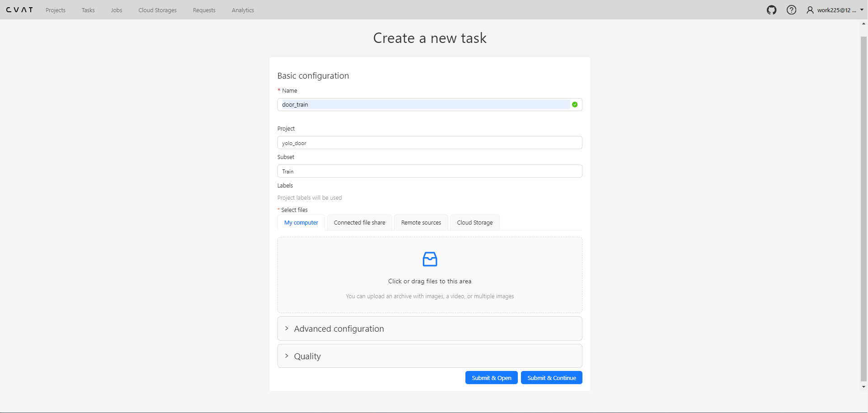Go to Tasks in the top navigation
Screen dimensions: 868x413
[x=88, y=10]
